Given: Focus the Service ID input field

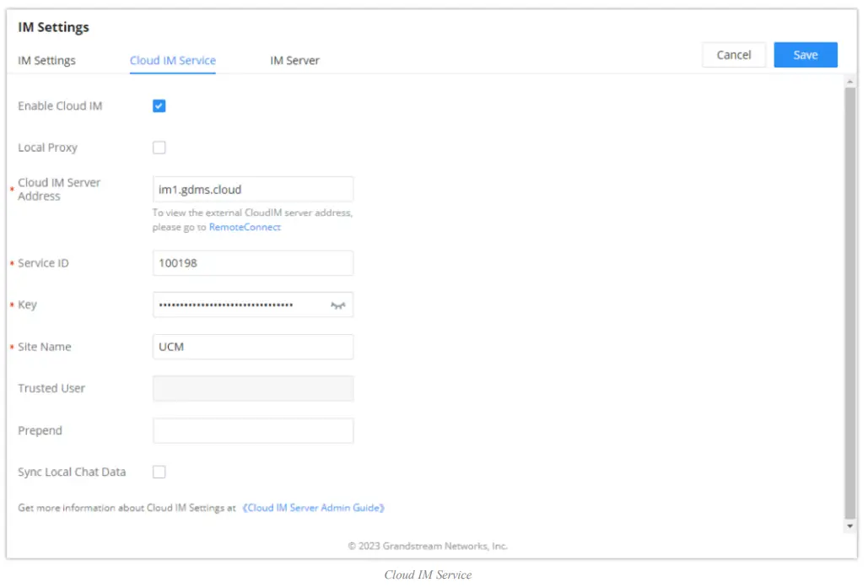Looking at the screenshot, I should 252,263.
